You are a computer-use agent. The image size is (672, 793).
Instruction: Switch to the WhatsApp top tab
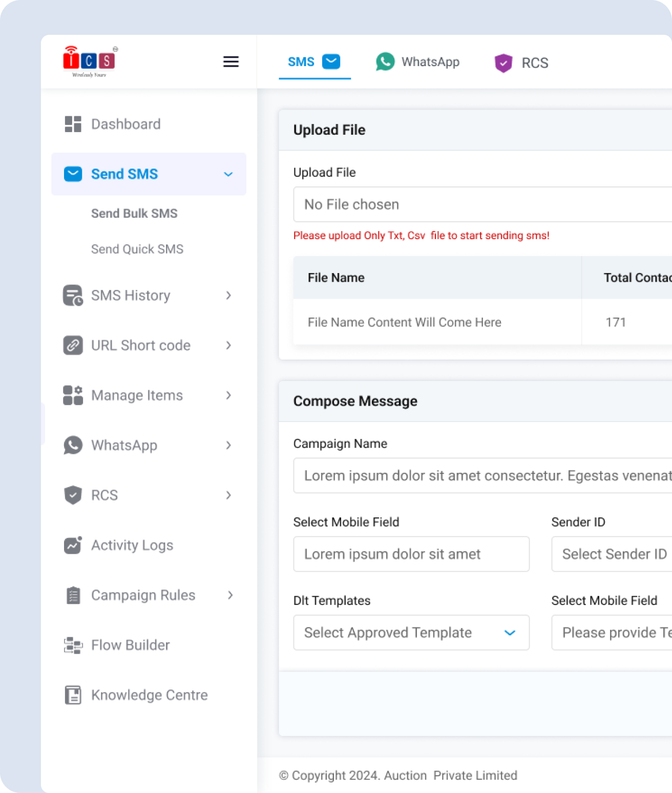(x=418, y=62)
